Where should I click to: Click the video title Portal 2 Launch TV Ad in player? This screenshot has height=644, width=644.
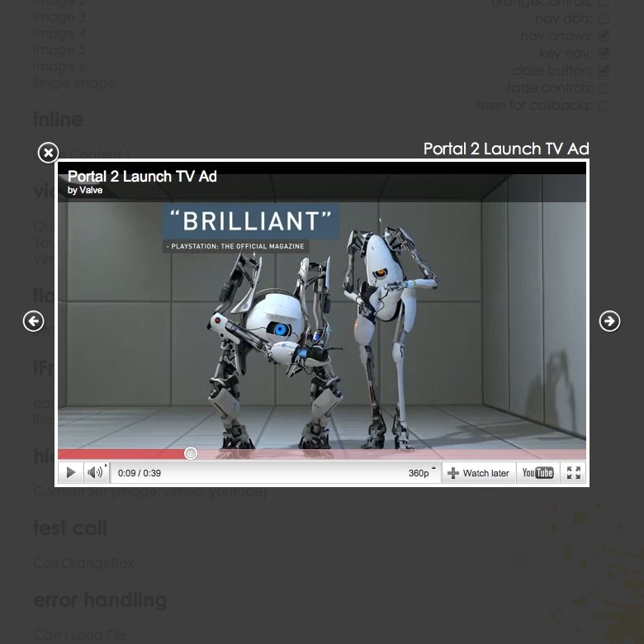(x=142, y=176)
